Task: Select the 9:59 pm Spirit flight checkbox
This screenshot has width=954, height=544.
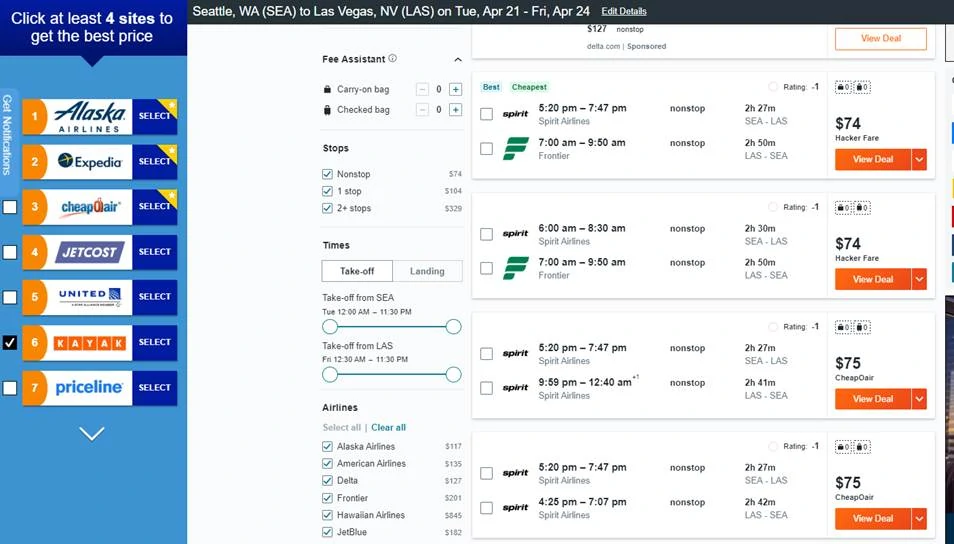Action: point(486,388)
